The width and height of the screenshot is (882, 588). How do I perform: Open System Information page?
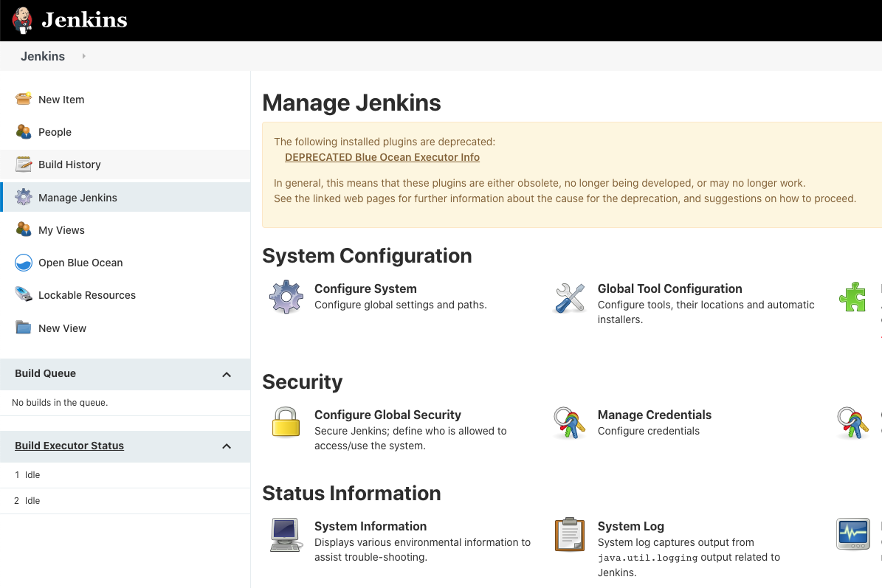coord(370,526)
